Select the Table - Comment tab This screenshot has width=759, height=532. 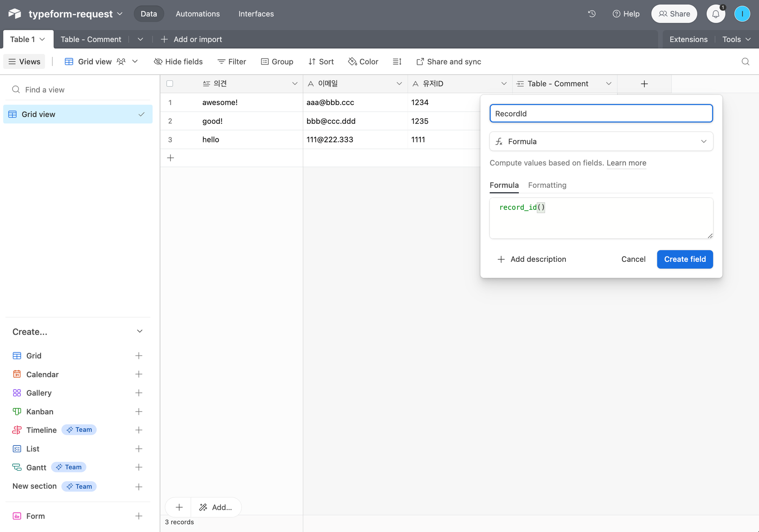tap(91, 39)
